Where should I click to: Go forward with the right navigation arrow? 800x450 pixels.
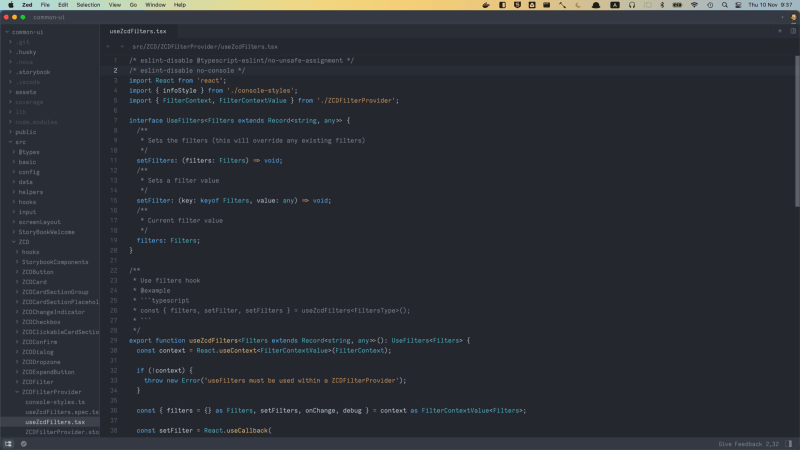[x=121, y=46]
